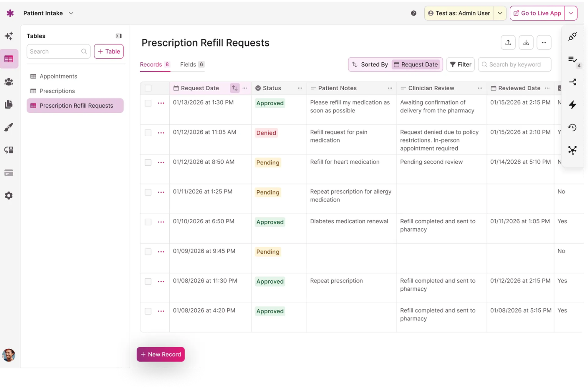Check the 01/10/2026 at 6:50 PM row checkbox

148,222
